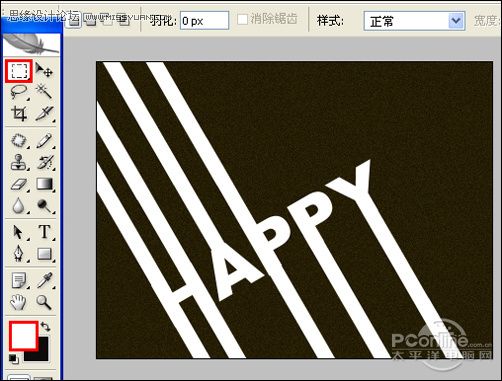Screen dimensions: 502x381
Task: Open the white foreground color swatch
Action: pos(23,335)
